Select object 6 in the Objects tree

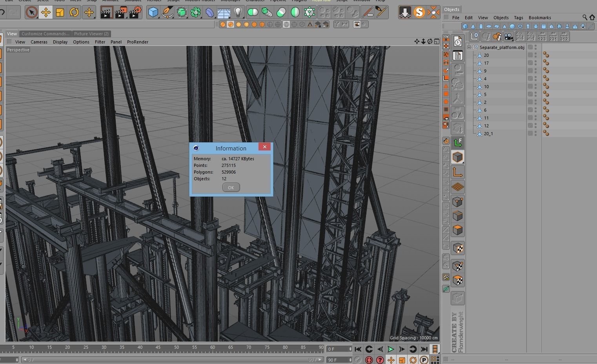485,110
